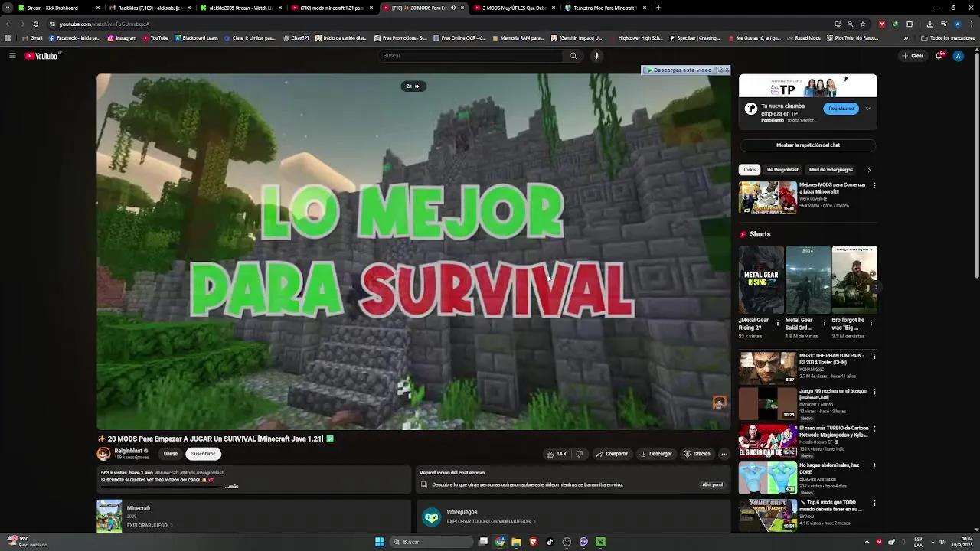Open options menu for Mejores MODS para Comenzar

(x=874, y=185)
